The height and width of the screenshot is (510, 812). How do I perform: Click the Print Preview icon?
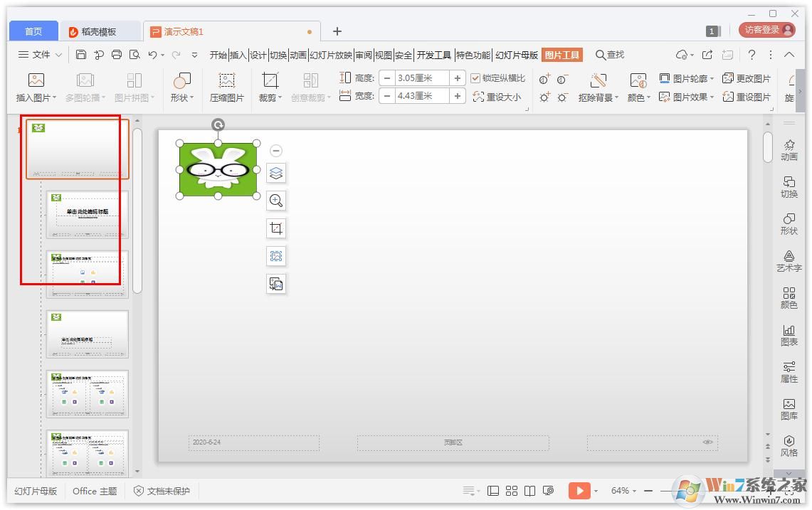click(135, 54)
